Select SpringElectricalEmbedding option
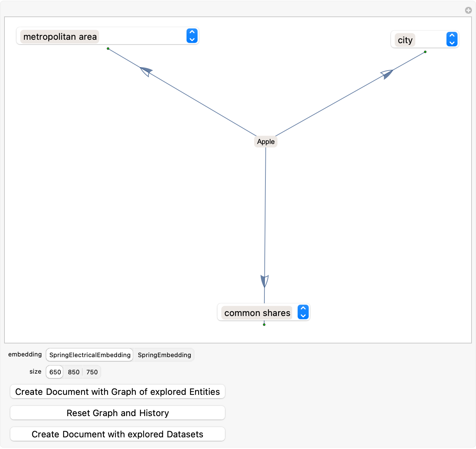This screenshot has height=449, width=476. pos(90,355)
